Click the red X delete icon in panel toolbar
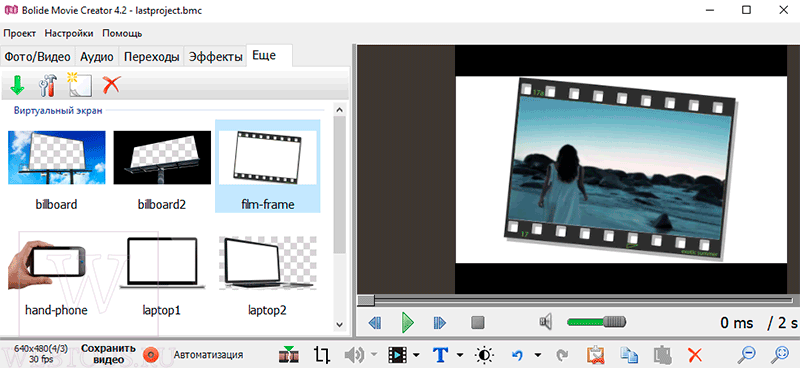The image size is (800, 368). pyautogui.click(x=111, y=85)
